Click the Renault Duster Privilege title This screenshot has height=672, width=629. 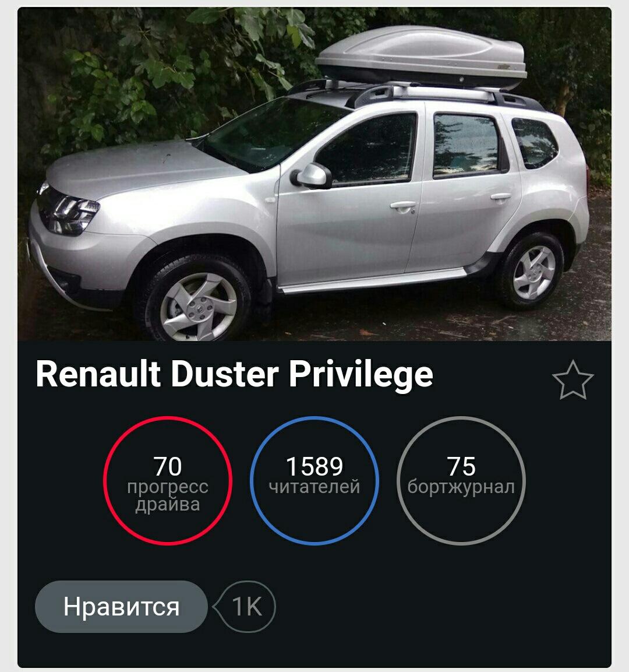[234, 374]
